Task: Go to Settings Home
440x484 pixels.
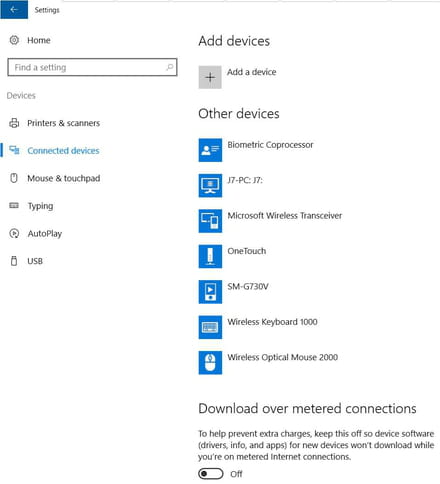Action: pos(39,40)
